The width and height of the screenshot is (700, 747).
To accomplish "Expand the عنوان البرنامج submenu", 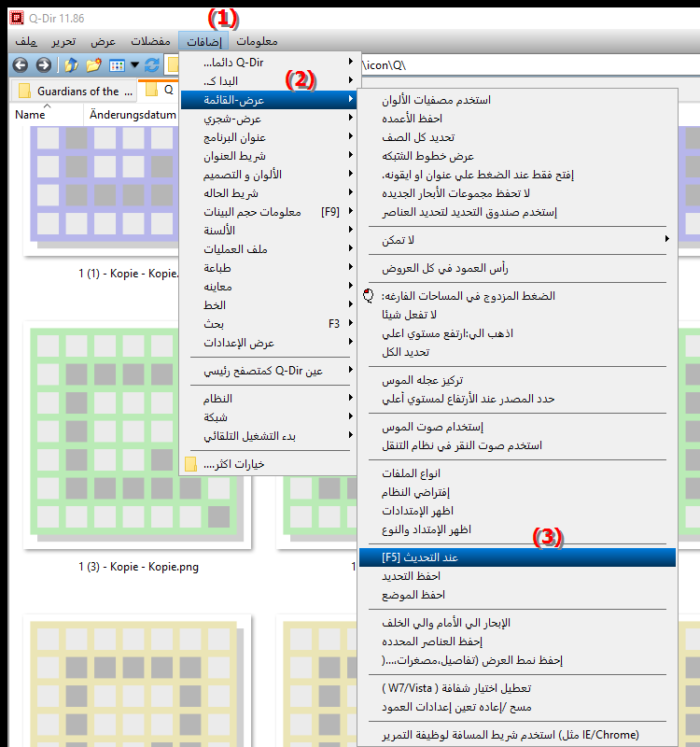I will (268, 137).
